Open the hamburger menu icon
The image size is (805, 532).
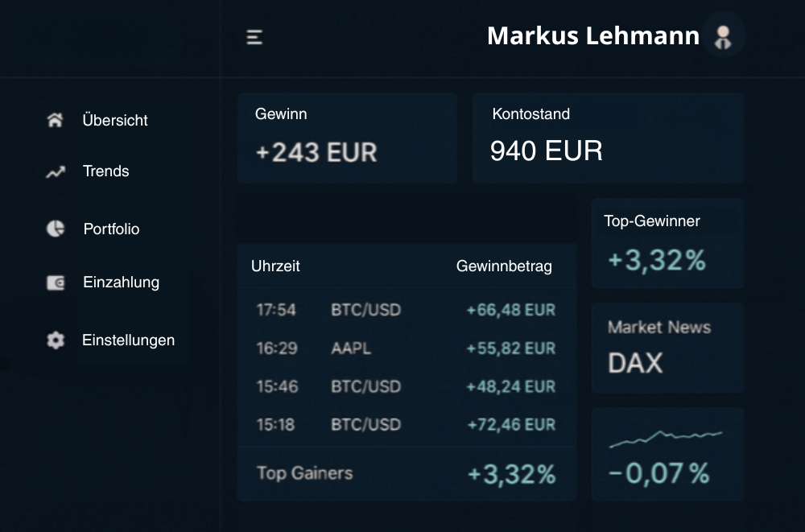click(254, 35)
